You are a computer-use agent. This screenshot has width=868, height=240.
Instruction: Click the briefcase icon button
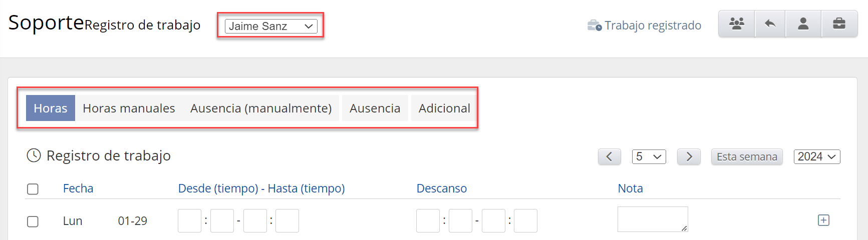(x=839, y=24)
